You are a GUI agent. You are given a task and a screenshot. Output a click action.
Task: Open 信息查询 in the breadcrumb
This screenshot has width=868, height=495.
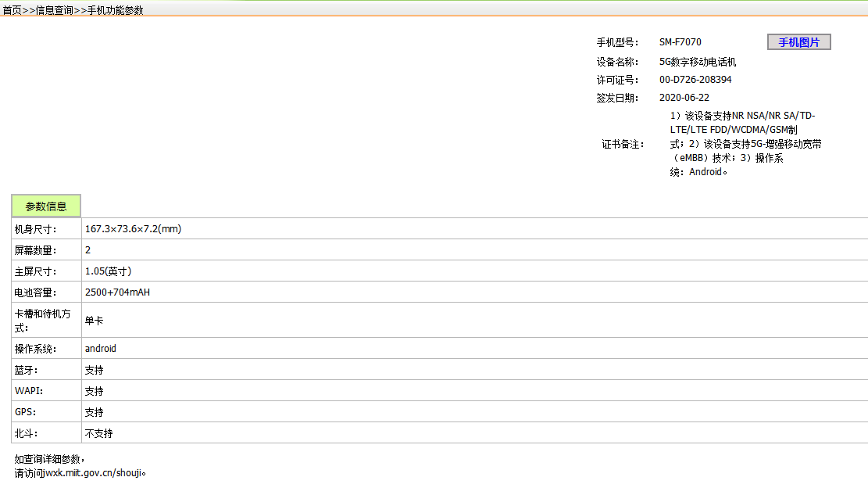click(55, 10)
